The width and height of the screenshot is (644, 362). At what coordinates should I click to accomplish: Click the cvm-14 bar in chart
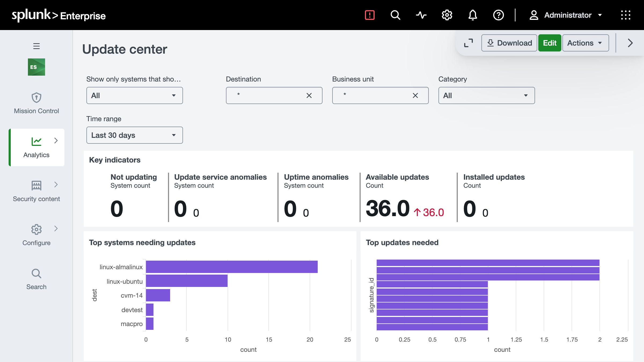pos(158,295)
